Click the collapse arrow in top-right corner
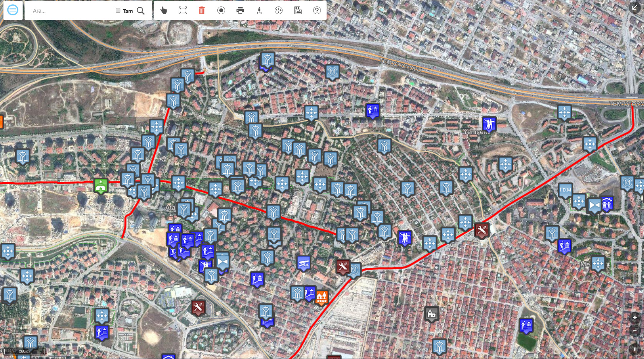 tap(635, 7)
